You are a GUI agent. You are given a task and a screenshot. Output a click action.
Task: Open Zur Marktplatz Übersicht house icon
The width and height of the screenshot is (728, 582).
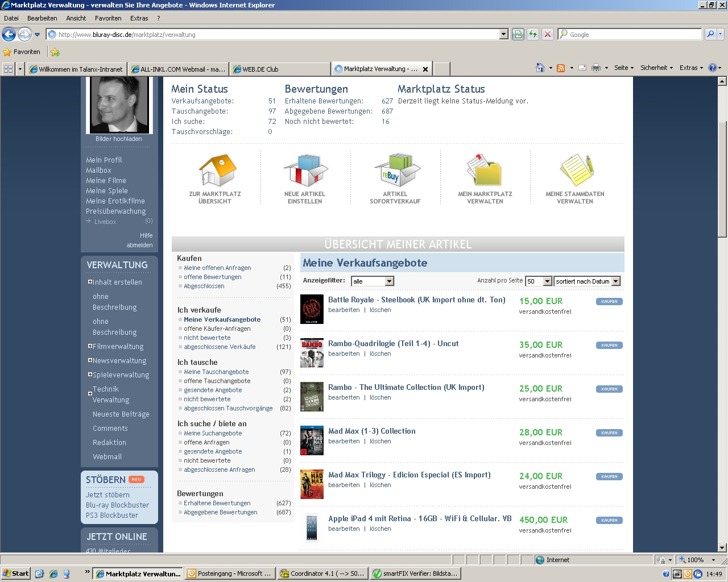click(217, 171)
